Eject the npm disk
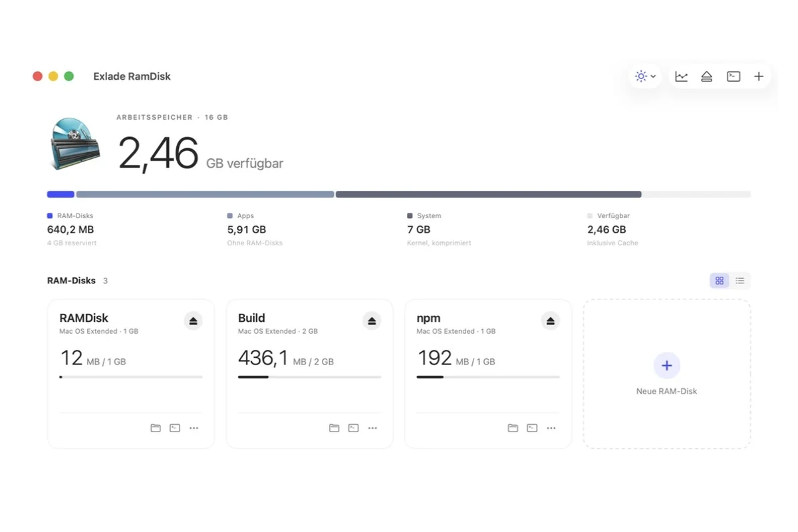798x532 pixels. click(551, 321)
